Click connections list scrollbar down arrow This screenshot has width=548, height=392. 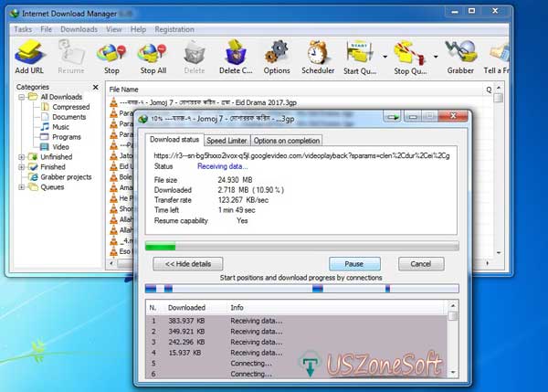453,373
